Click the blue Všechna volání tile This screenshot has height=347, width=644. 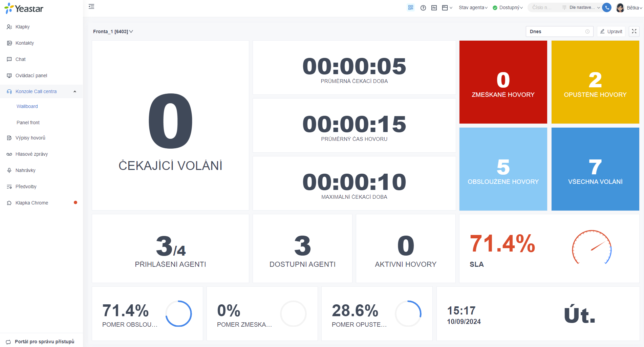click(x=595, y=169)
